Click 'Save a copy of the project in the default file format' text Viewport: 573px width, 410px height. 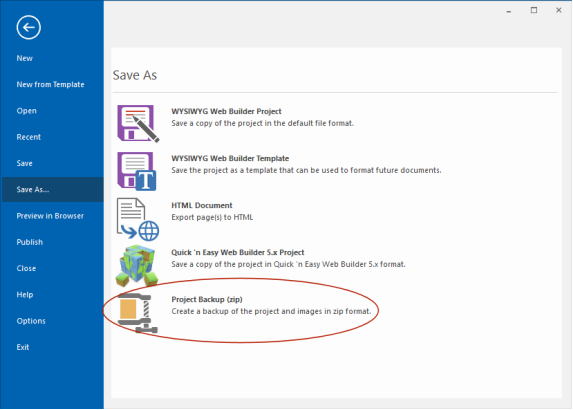pyautogui.click(x=262, y=124)
